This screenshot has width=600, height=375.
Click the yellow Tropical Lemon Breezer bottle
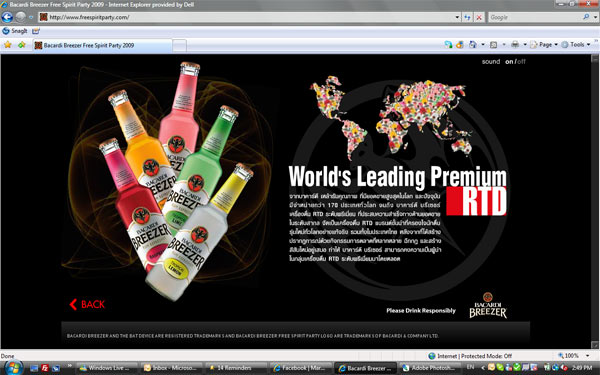[x=199, y=234]
